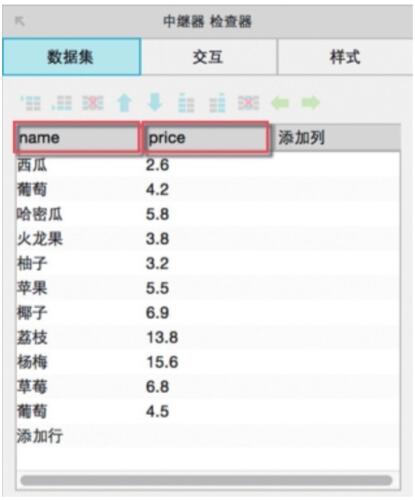Click 添加列 to add a column
415x500 pixels.
[301, 137]
